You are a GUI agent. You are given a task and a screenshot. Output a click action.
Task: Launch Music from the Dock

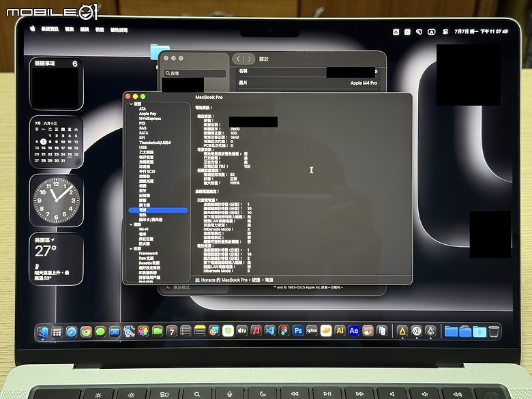(256, 331)
